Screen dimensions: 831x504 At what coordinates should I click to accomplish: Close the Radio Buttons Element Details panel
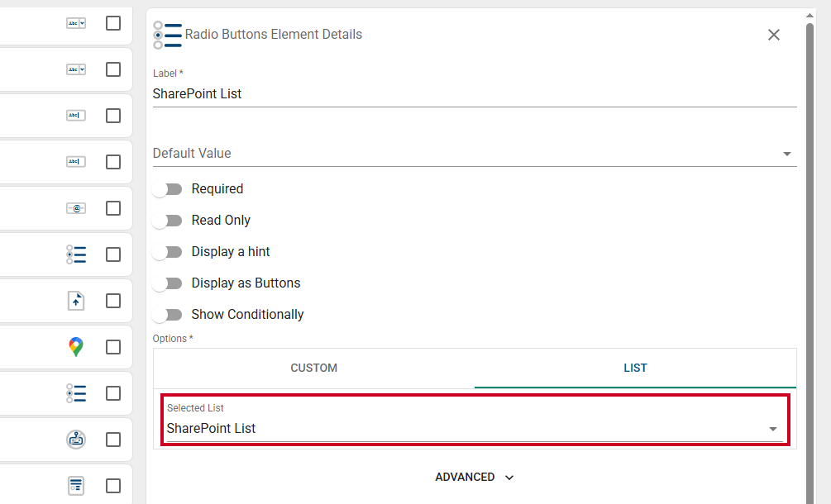pyautogui.click(x=774, y=35)
